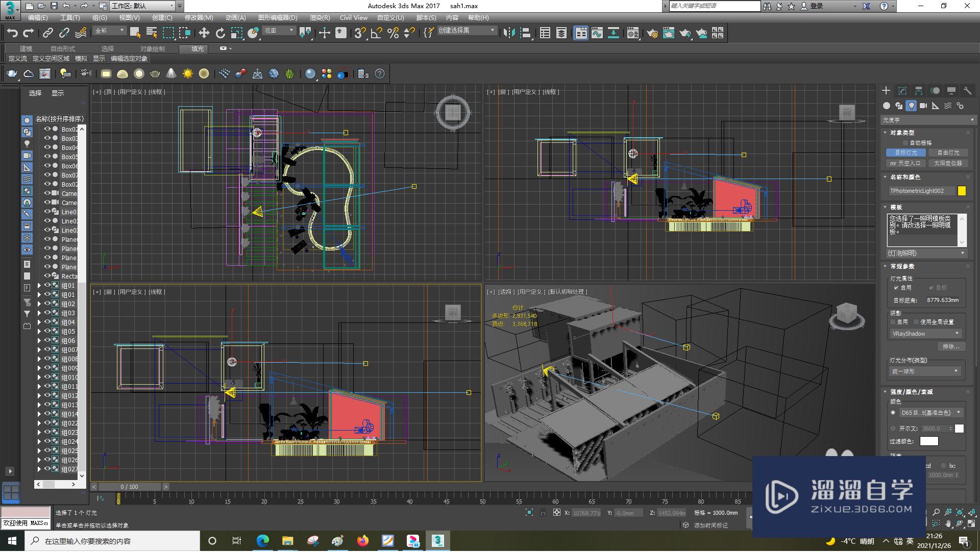This screenshot has height=552, width=980.
Task: Toggle visibility eye for 组02
Action: pos(47,304)
